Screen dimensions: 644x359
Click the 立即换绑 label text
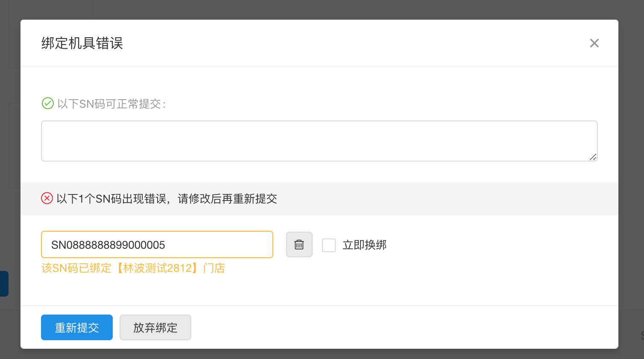tap(364, 245)
